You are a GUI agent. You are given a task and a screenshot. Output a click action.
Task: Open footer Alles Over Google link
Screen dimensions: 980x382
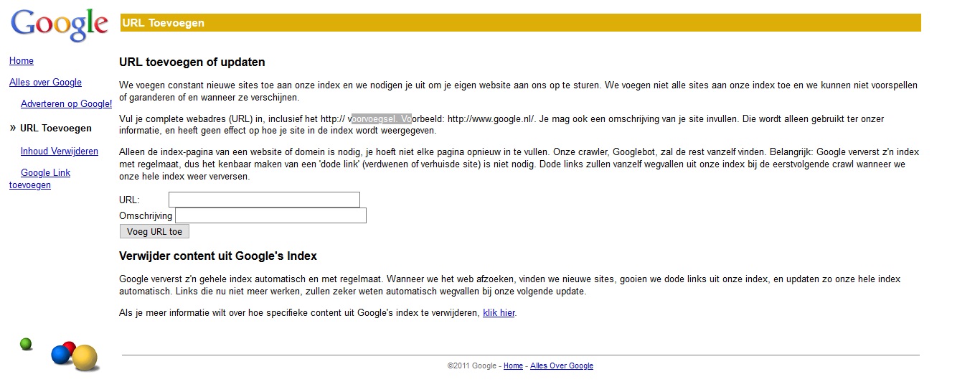562,366
